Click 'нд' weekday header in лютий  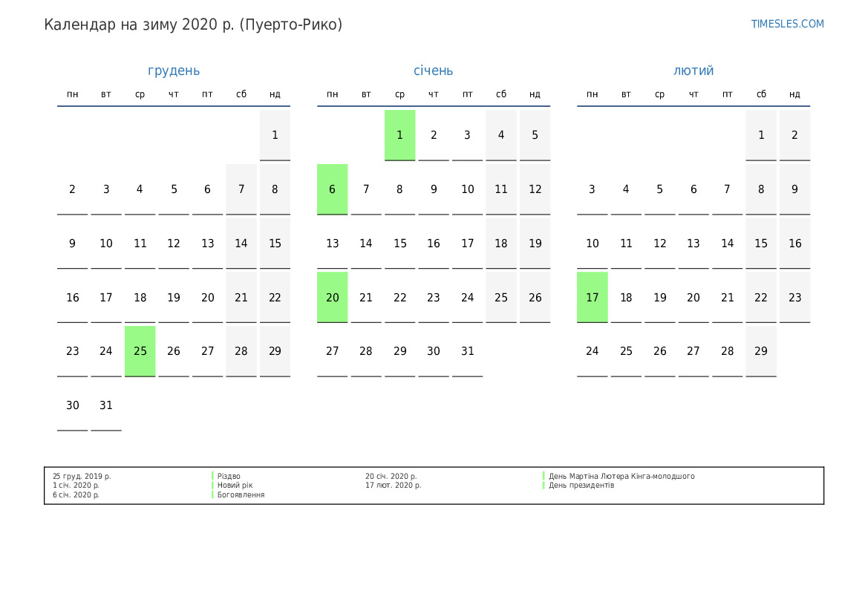coord(795,94)
